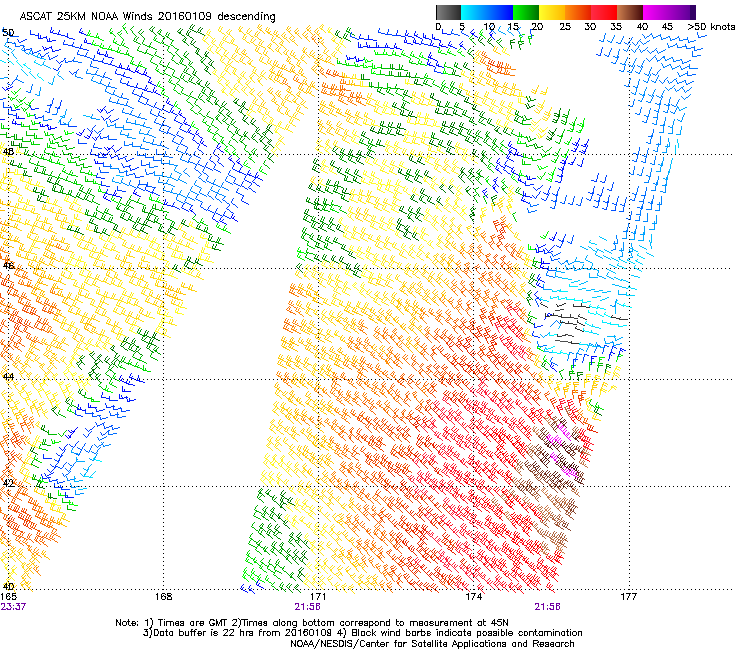Click the credit 'NOAA/NESDIS/Center for Satellite Applications and Research'

(x=432, y=644)
